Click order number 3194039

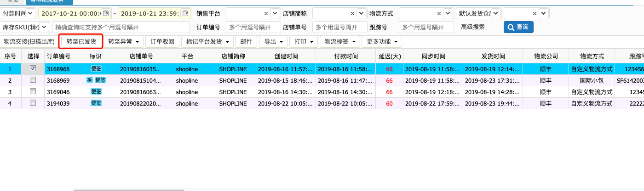tap(58, 103)
